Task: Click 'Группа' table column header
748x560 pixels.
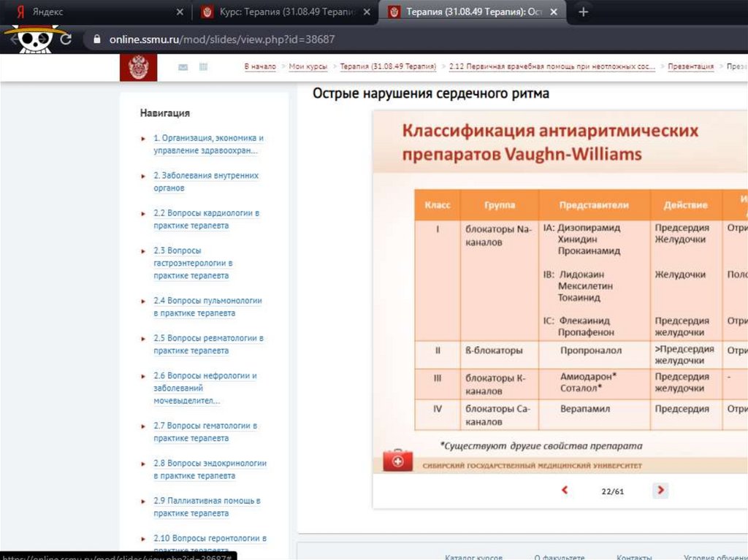Action: coord(500,205)
